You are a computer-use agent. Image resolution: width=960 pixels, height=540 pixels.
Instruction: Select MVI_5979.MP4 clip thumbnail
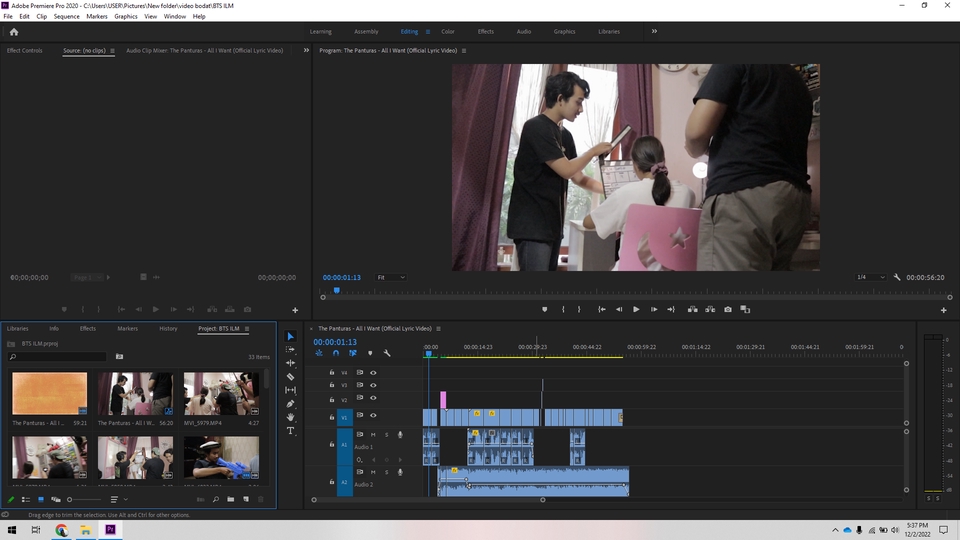coord(221,394)
